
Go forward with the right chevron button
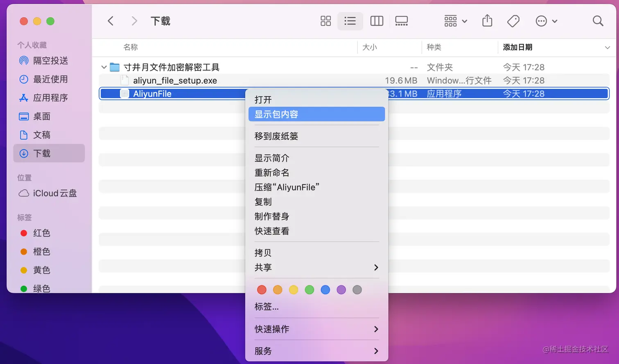pos(134,21)
